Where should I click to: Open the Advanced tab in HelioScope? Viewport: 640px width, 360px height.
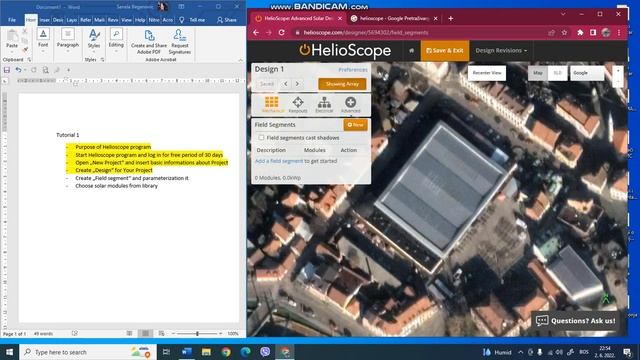coord(350,104)
